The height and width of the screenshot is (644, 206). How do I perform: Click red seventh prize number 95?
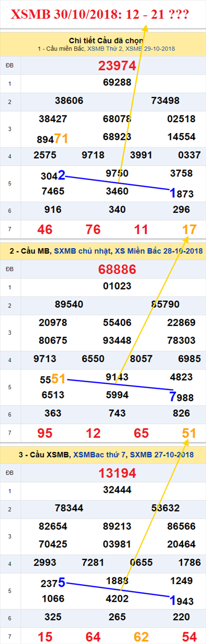(45, 433)
